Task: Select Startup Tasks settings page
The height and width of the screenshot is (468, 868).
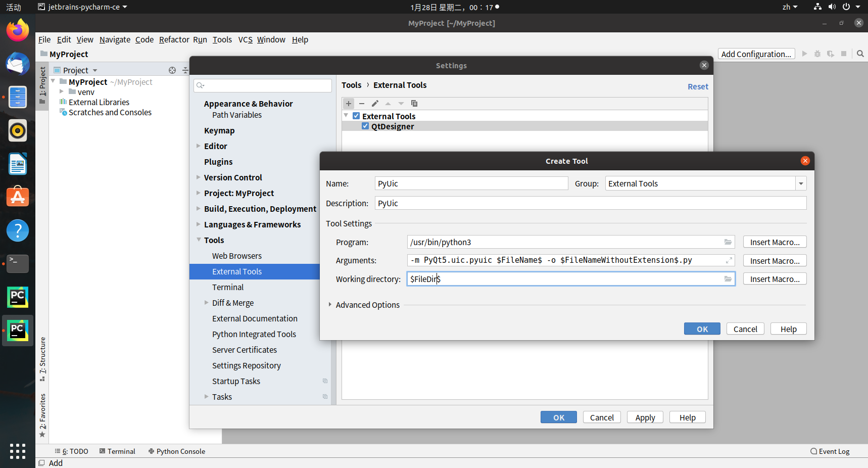Action: pos(236,381)
